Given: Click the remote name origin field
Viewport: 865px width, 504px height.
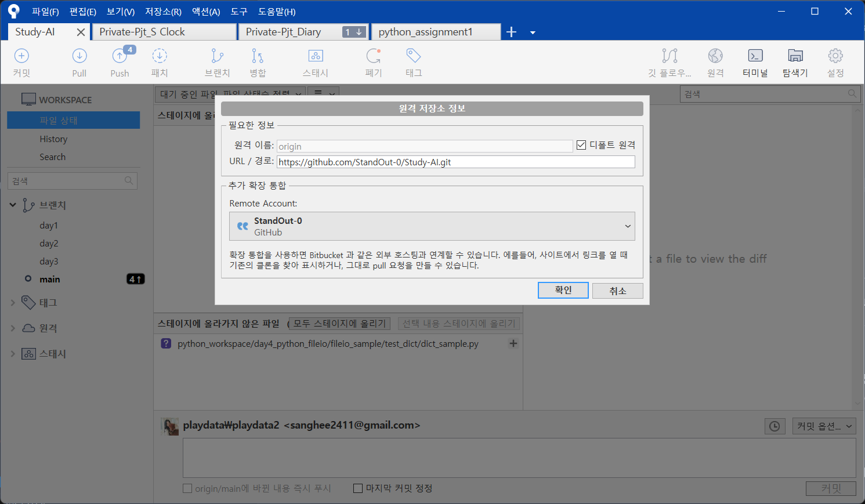Looking at the screenshot, I should click(425, 146).
